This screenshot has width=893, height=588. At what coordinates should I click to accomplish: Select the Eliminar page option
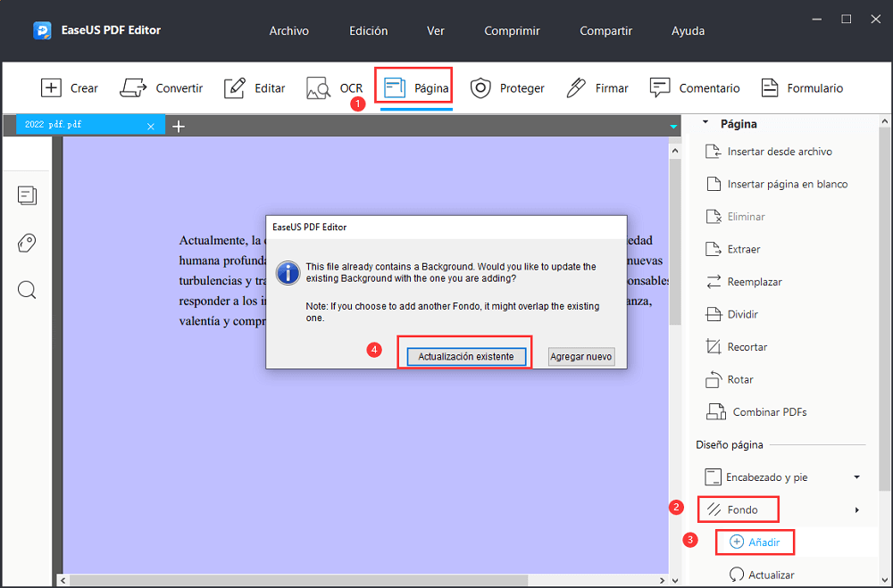point(735,216)
